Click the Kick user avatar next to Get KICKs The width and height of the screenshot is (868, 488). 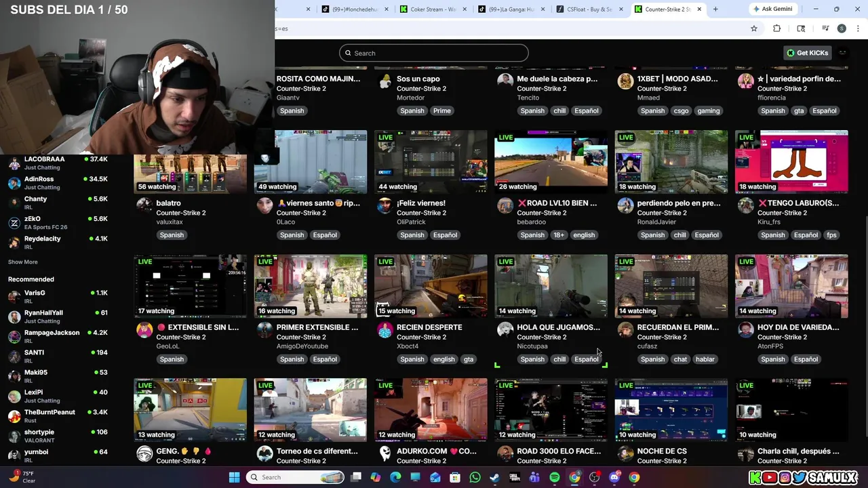click(x=843, y=53)
